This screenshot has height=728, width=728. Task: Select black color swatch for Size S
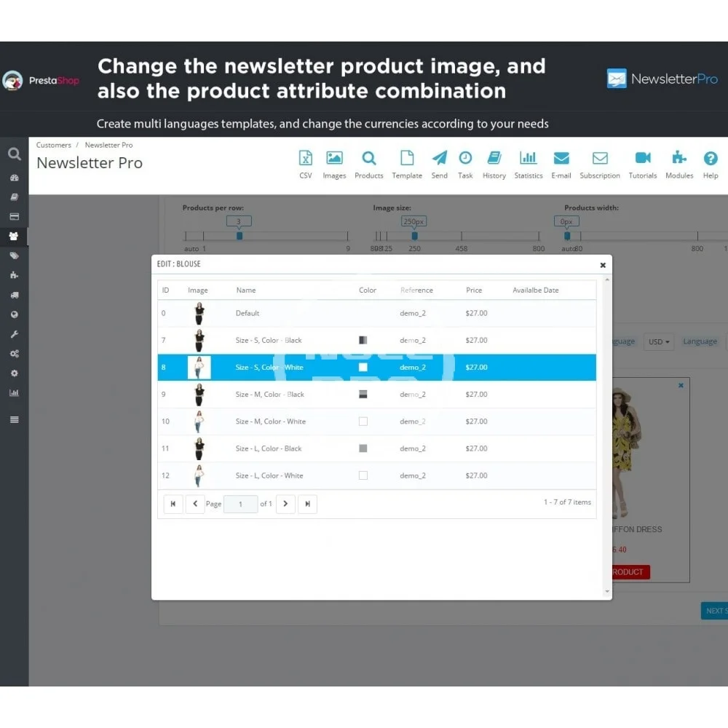point(363,340)
